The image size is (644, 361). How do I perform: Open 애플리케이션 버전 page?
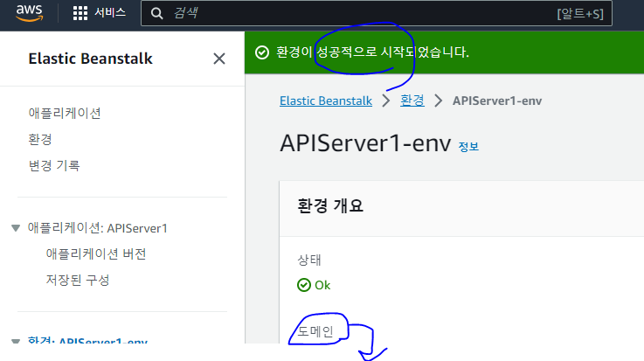96,253
